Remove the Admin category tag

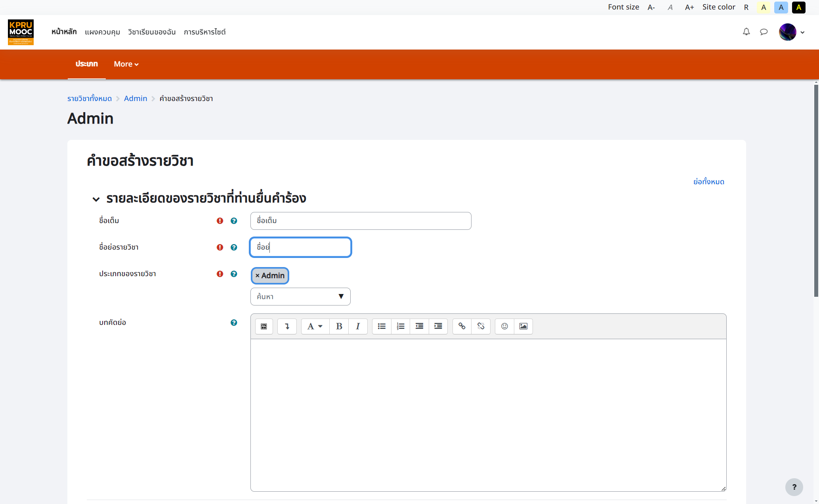click(x=270, y=275)
